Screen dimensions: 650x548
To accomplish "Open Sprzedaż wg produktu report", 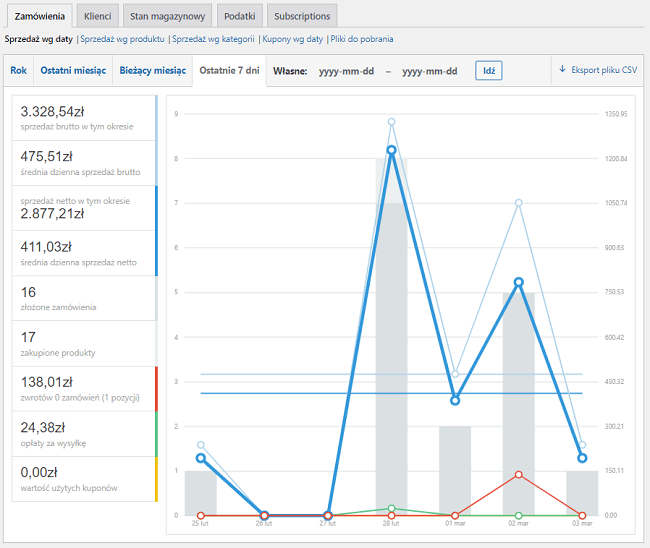I will (122, 39).
